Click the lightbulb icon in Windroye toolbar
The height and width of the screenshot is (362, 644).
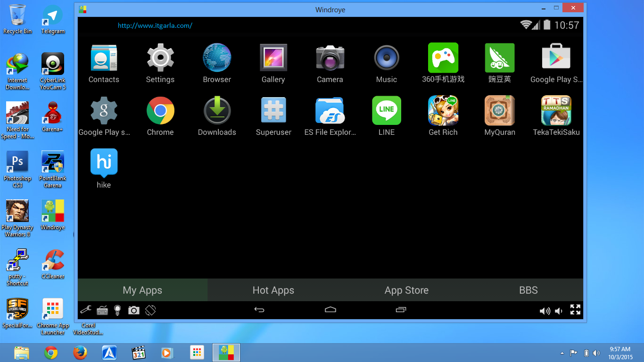[117, 310]
